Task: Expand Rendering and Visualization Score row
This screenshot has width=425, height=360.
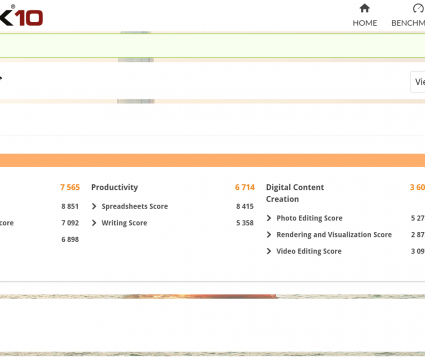Action: (269, 235)
